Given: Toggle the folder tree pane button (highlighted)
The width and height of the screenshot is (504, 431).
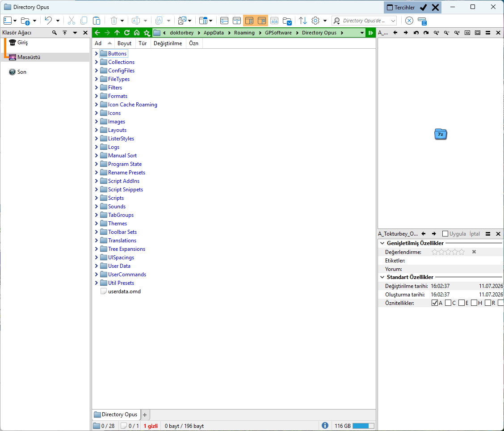Looking at the screenshot, I should pyautogui.click(x=249, y=21).
